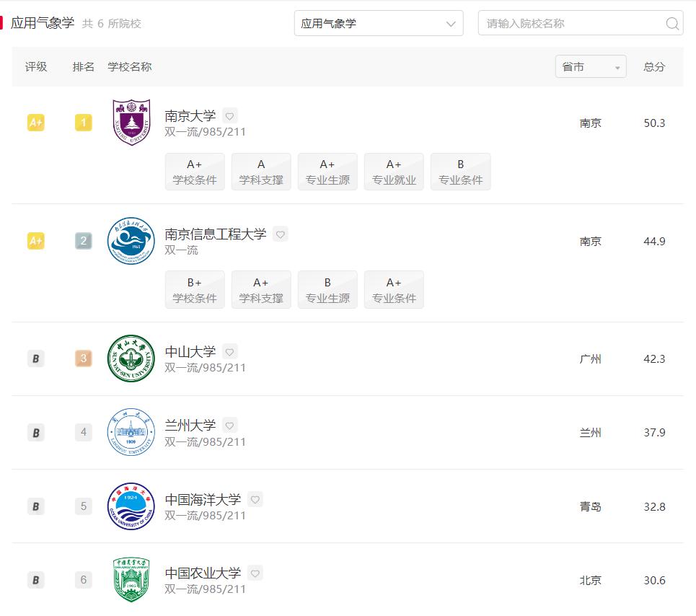Viewport: 696px width, 616px height.
Task: Open the 应用气象学 subject dropdown
Action: click(379, 24)
